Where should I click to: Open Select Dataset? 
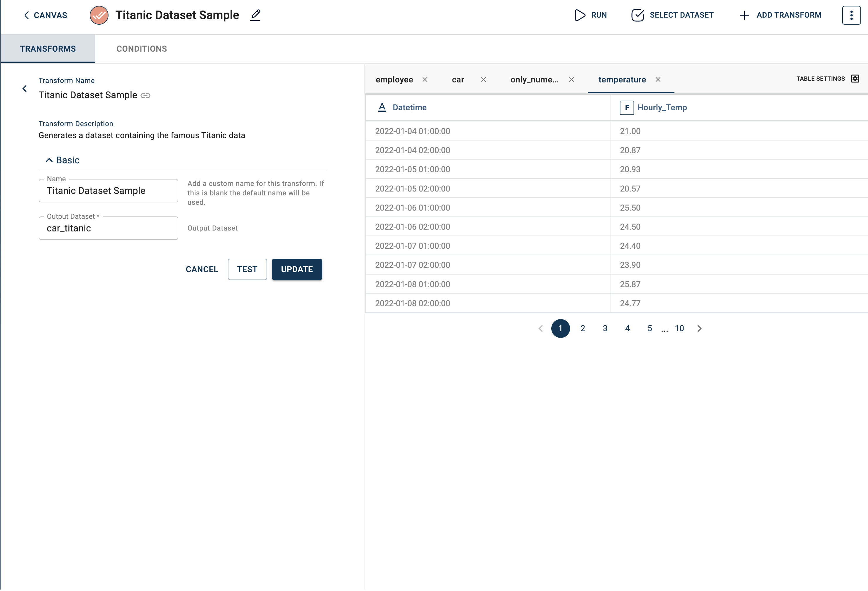point(672,15)
